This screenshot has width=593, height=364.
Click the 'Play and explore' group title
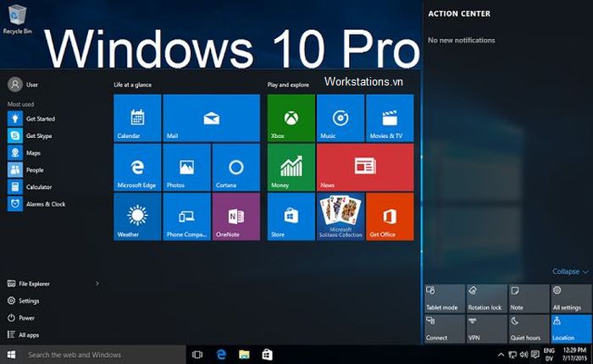point(288,85)
